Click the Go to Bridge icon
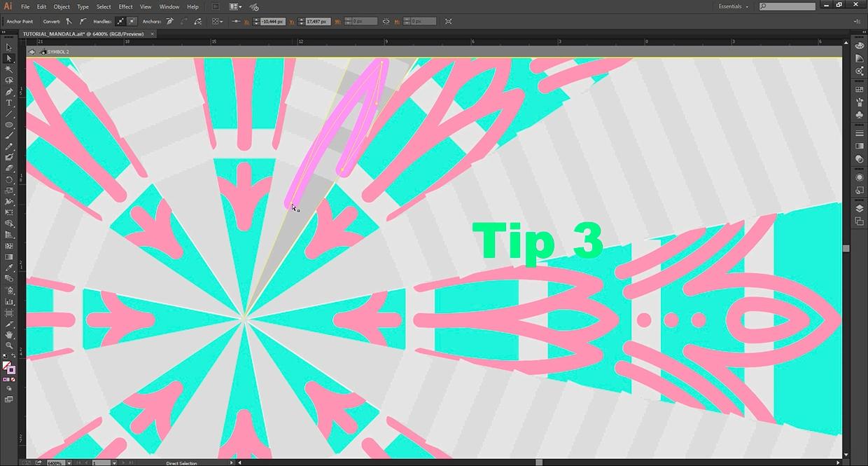This screenshot has width=868, height=466. 216,7
